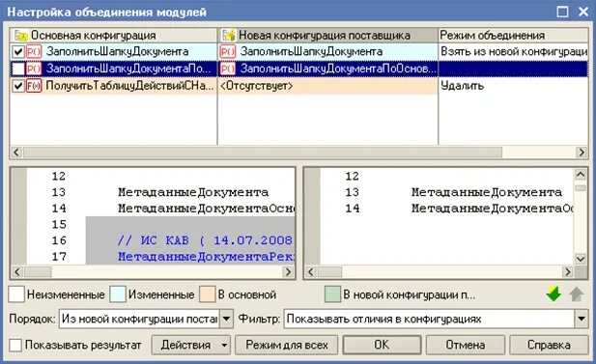
Task: Click up arrow of right code pane vertical scrollbar
Action: pyautogui.click(x=581, y=175)
